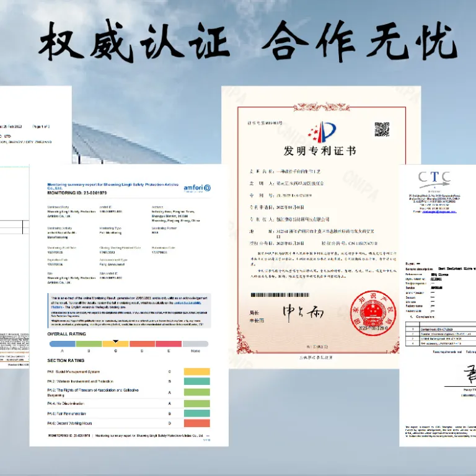This screenshot has height=476, width=476.
Task: Select the yellow C segment of the overall rating bar
Action: click(116, 343)
